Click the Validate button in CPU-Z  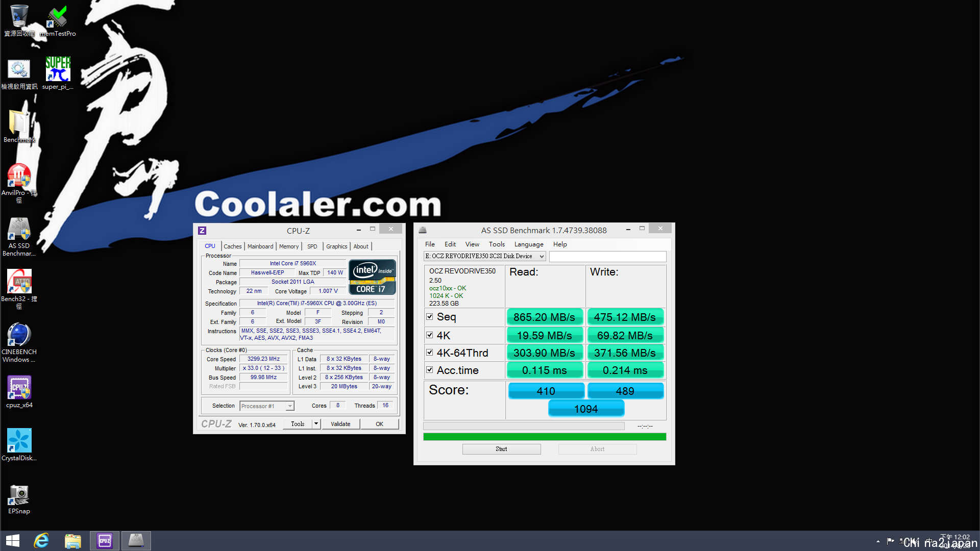tap(340, 424)
